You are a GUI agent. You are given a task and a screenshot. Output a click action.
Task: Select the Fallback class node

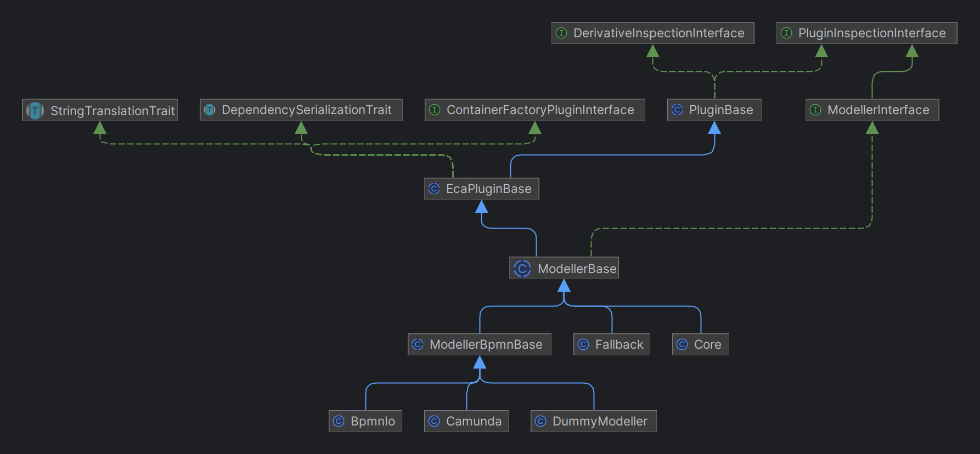(618, 344)
